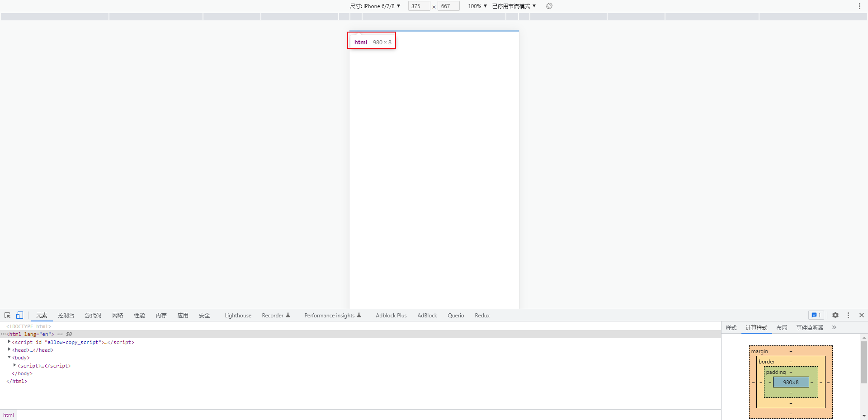Click the 980×8 content box in box model
The width and height of the screenshot is (868, 420).
791,382
